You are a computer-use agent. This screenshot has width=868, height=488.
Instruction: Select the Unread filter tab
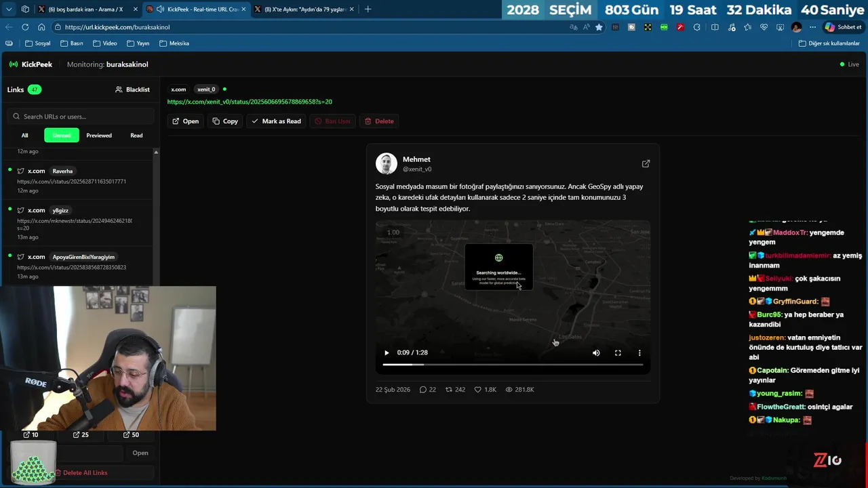[x=62, y=136]
